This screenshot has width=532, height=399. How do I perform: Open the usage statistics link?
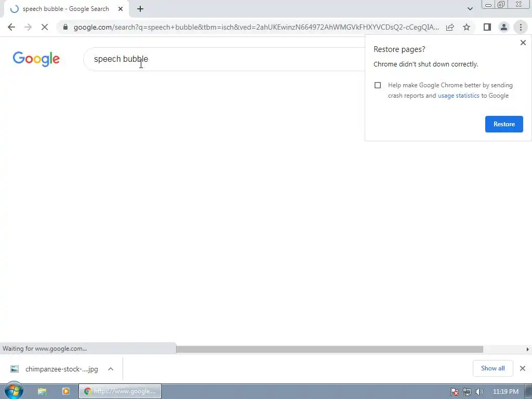point(458,96)
